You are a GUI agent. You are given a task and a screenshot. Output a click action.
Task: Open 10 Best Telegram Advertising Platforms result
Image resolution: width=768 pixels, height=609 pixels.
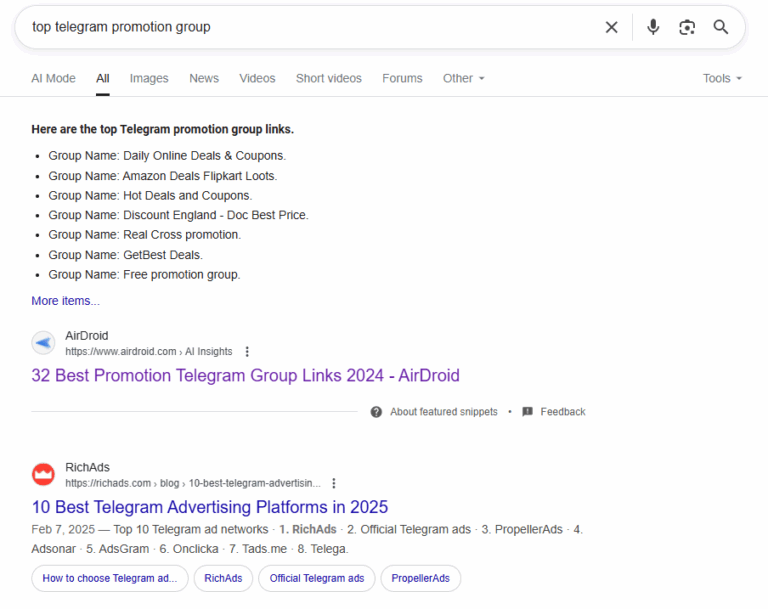[210, 507]
